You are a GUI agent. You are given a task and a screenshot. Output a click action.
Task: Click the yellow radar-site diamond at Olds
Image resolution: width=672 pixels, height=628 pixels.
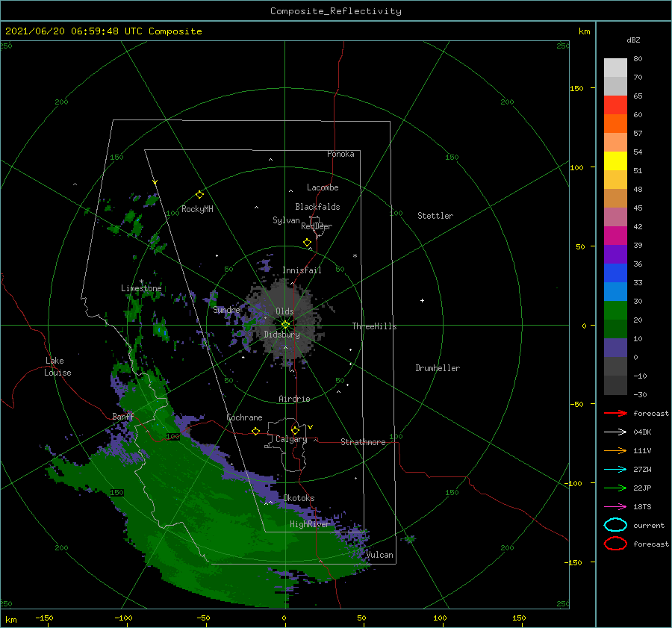click(x=285, y=325)
